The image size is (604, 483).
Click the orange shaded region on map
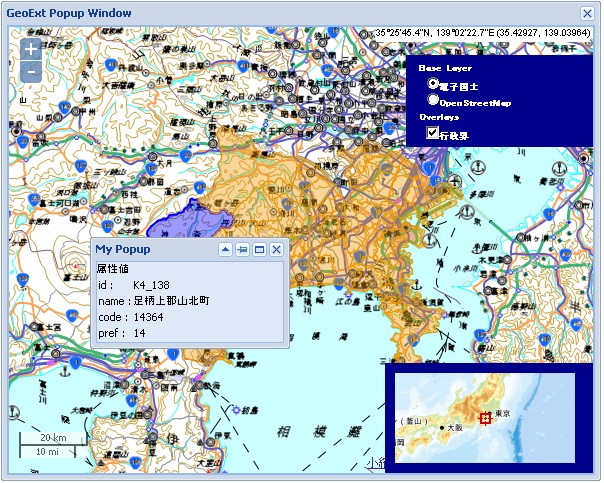pos(340,200)
